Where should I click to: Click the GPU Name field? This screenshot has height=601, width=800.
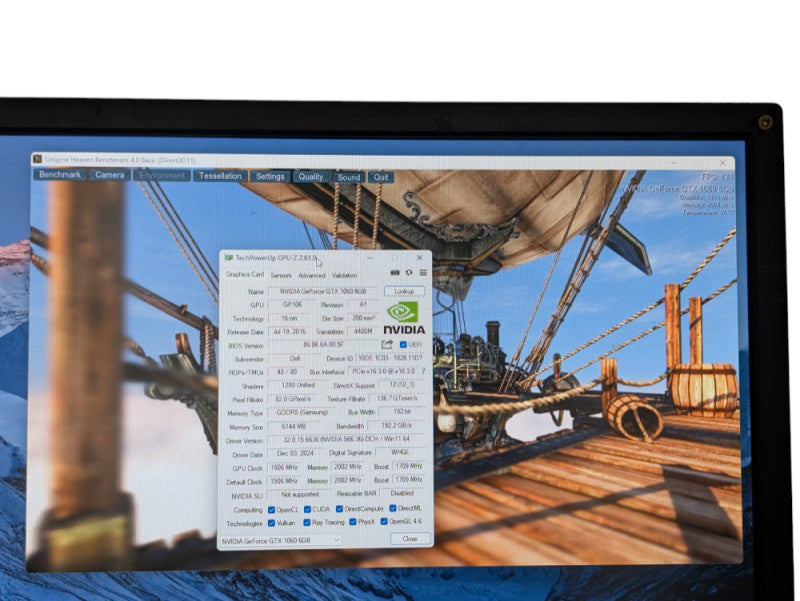pyautogui.click(x=324, y=291)
